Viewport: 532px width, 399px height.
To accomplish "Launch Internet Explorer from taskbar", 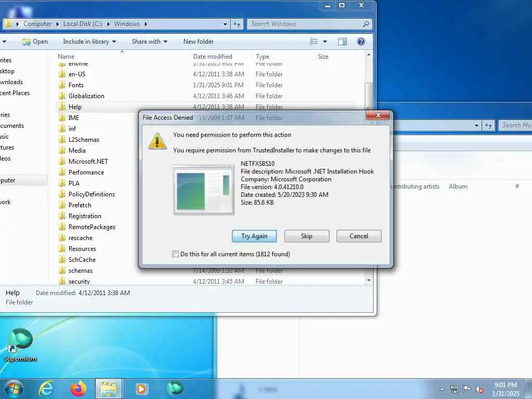I will click(x=46, y=389).
